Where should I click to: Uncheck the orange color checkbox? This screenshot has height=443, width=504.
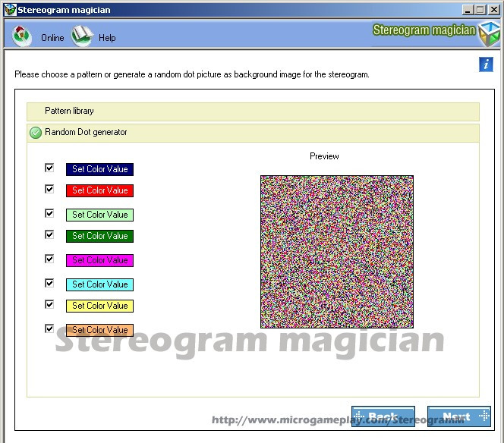click(49, 328)
